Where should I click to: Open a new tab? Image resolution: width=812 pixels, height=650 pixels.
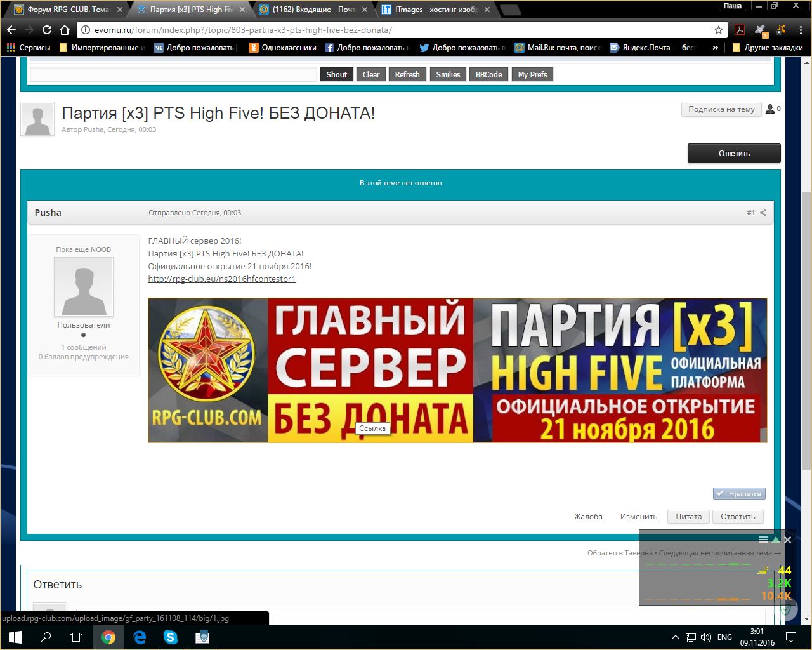pos(510,10)
